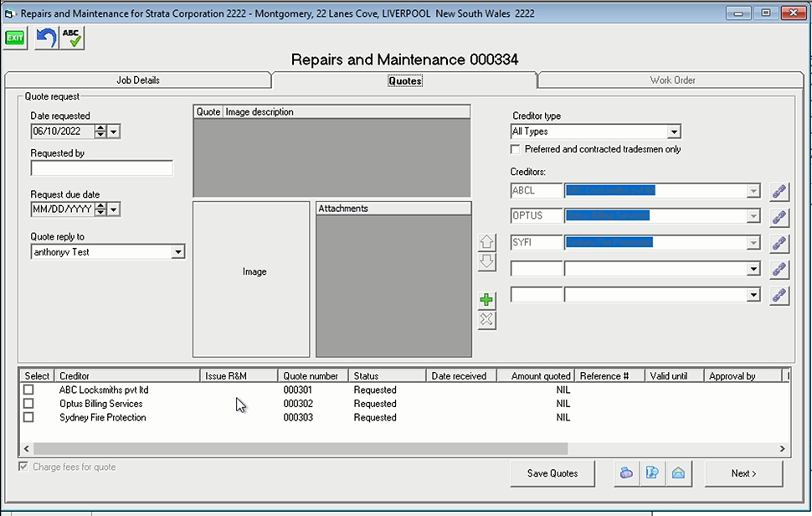Click the green EXIT icon

[x=15, y=39]
